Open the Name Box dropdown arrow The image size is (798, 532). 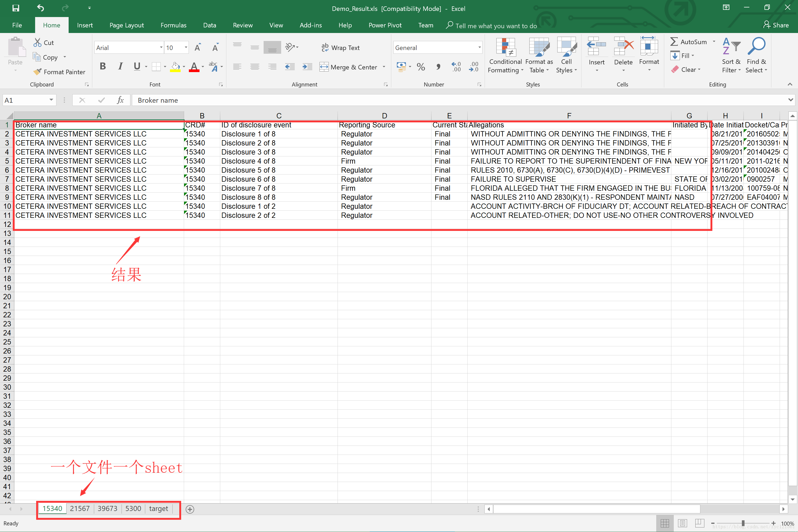point(51,100)
